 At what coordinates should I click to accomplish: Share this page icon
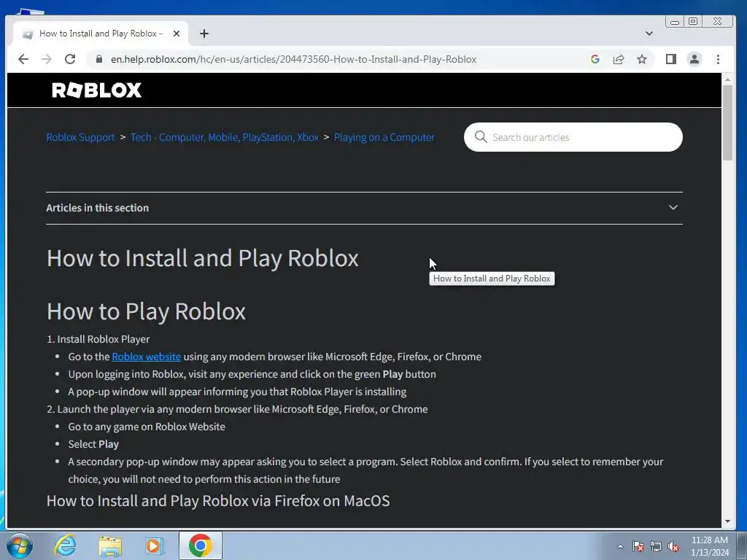pos(619,59)
